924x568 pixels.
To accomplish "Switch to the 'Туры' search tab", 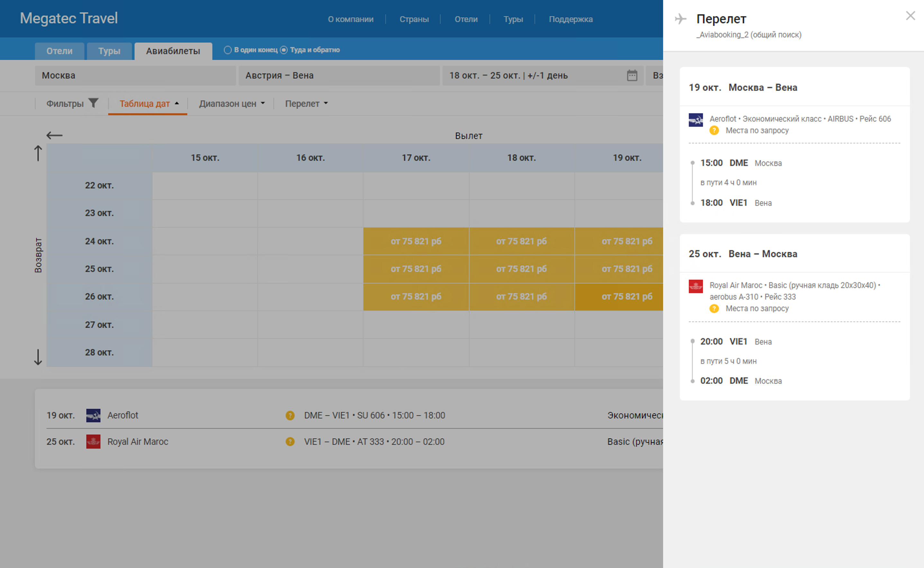I will click(109, 51).
